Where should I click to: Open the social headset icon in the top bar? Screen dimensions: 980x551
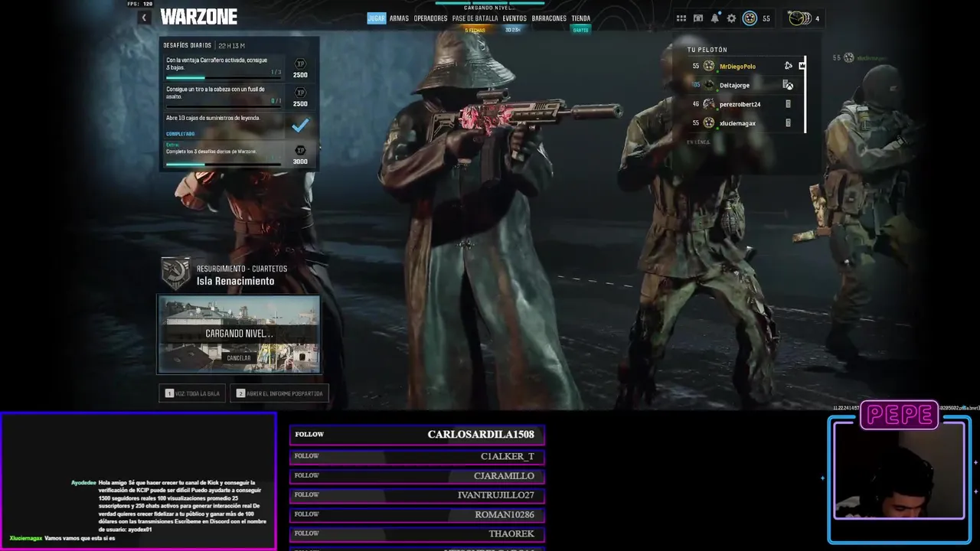698,18
